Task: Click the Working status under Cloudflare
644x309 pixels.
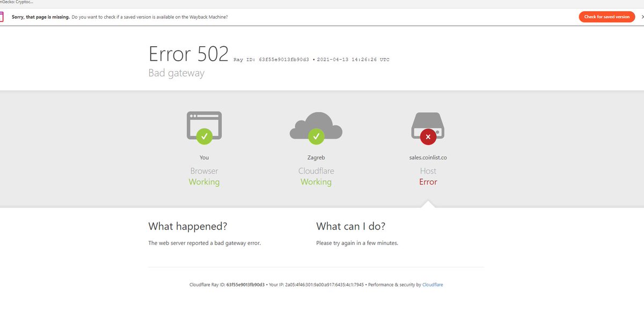Action: point(316,182)
